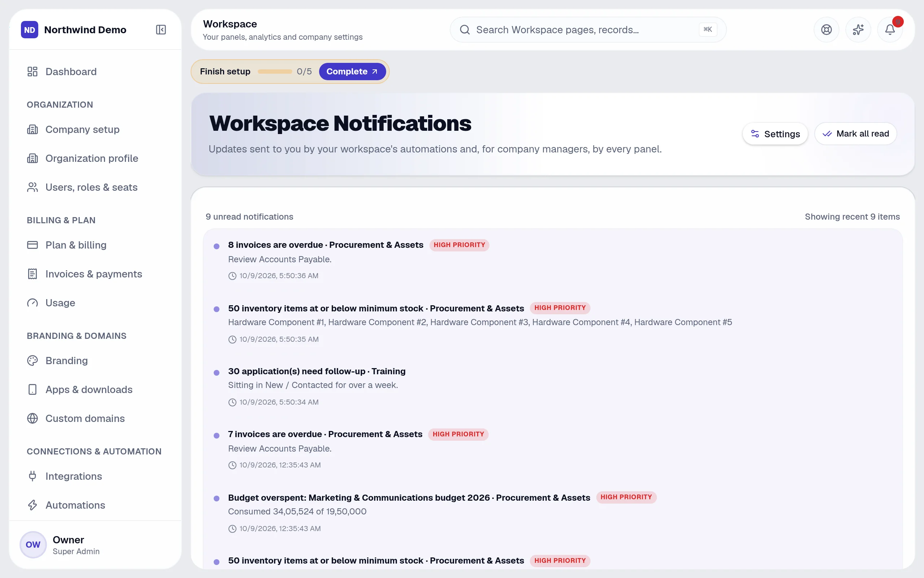Click the Invoices & payments receipt icon
924x578 pixels.
click(32, 274)
